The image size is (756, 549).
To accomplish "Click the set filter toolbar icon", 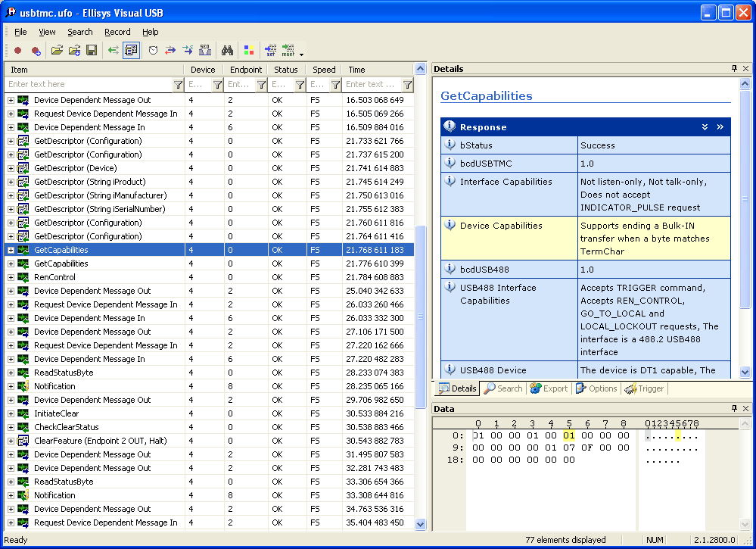I will click(x=270, y=51).
